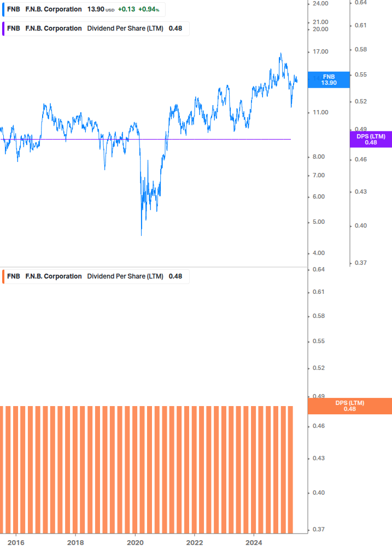This screenshot has height=550, width=392.
Task: Click the 2020 label on time axis
Action: click(135, 543)
